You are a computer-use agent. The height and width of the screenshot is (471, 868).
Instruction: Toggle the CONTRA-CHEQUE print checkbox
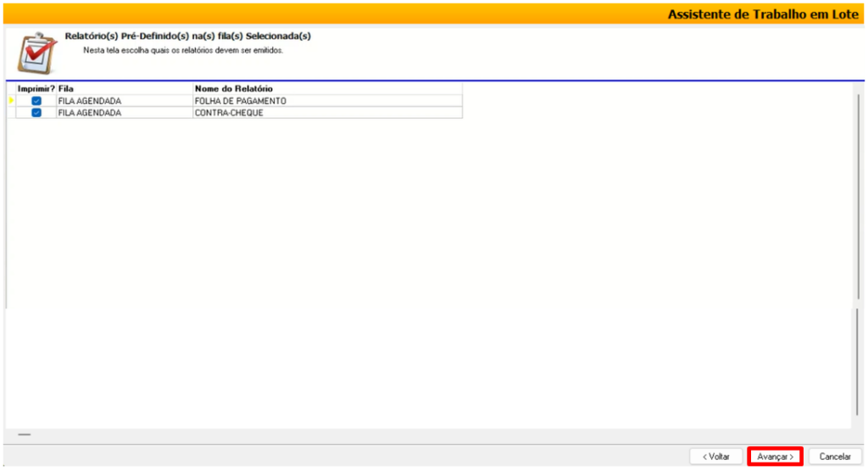click(36, 113)
